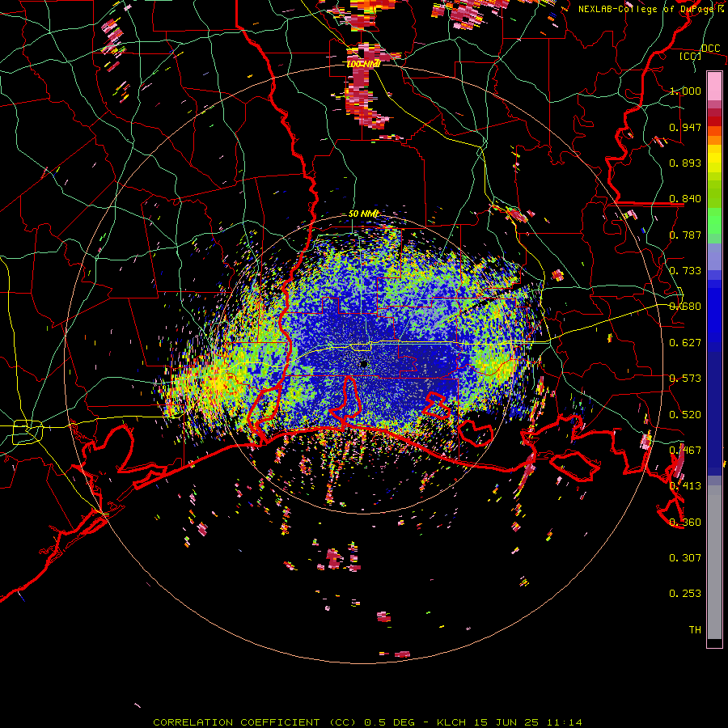Screen dimensions: 728x728
Task: Click the 0.413 scale value
Action: pos(685,486)
